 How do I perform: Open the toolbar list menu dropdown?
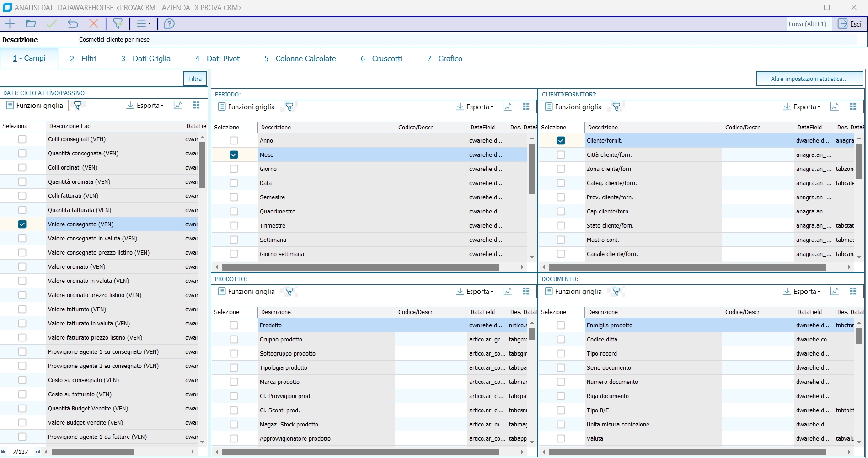click(144, 24)
